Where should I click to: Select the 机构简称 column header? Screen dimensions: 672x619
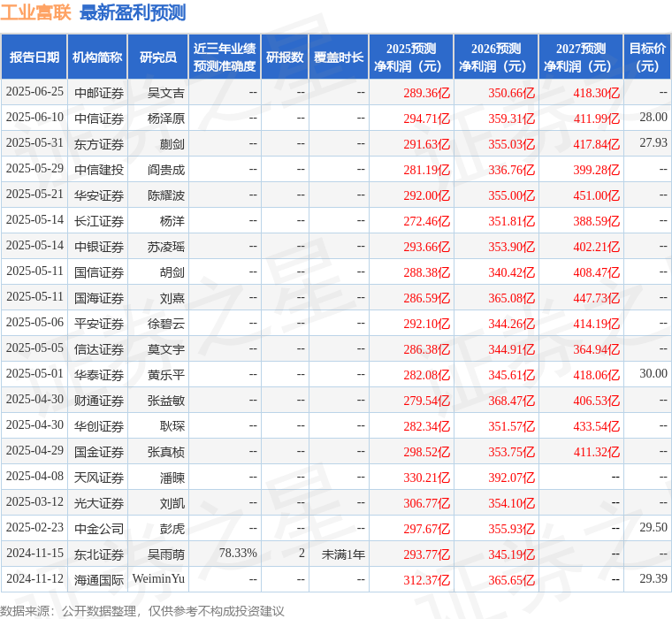[97, 57]
